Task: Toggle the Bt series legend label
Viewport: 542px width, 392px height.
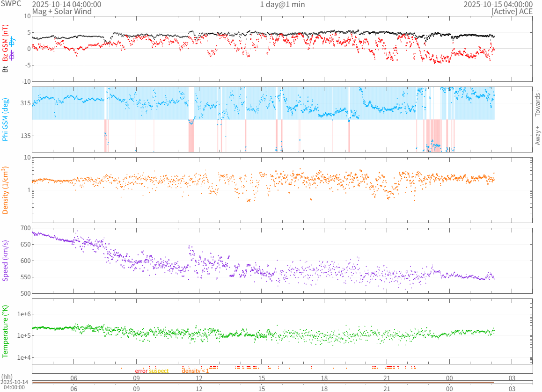Action: point(6,69)
